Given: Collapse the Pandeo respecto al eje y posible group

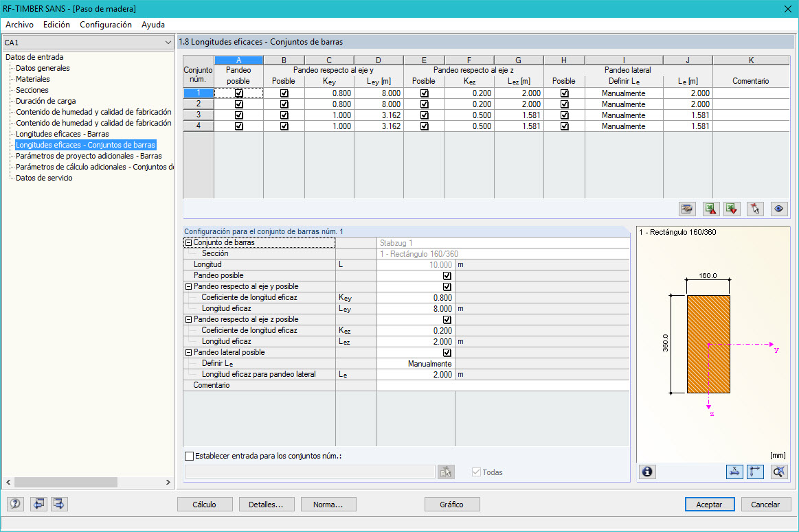Looking at the screenshot, I should pyautogui.click(x=187, y=286).
